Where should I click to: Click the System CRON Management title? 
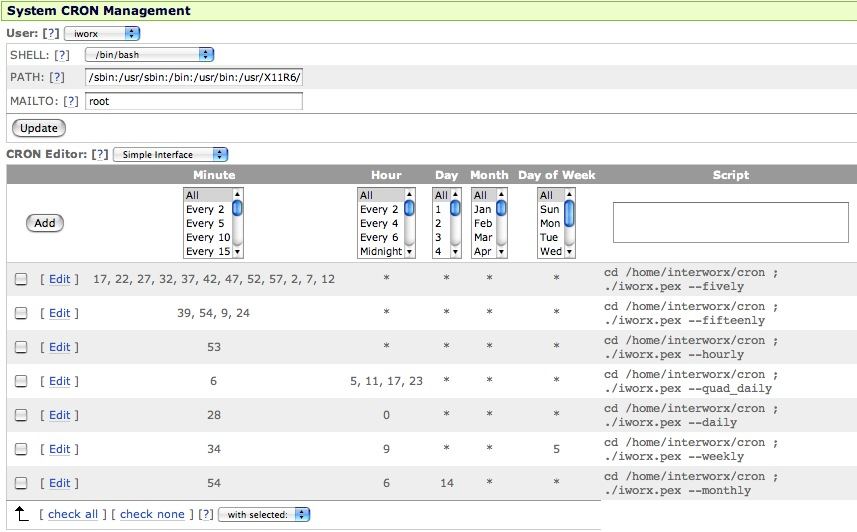(x=98, y=10)
